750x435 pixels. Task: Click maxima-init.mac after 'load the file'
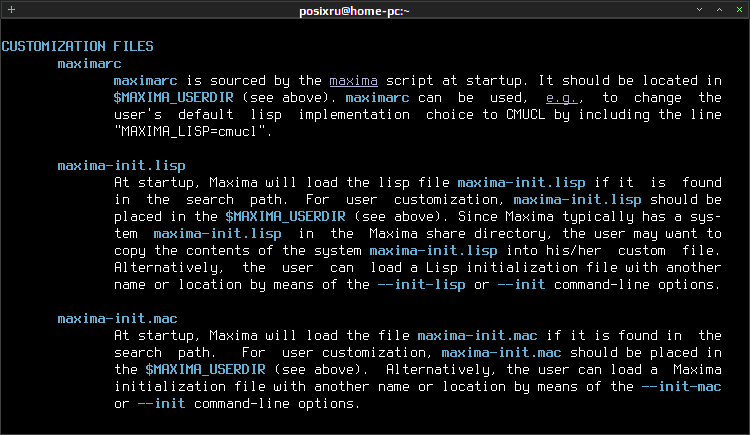[x=477, y=335]
